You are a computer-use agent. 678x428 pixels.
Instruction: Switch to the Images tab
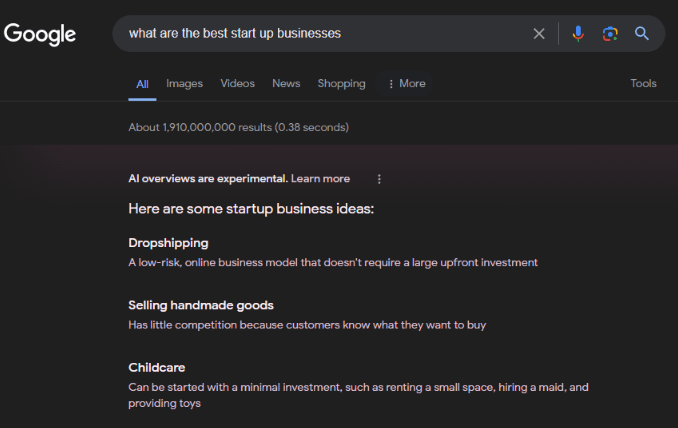[184, 84]
